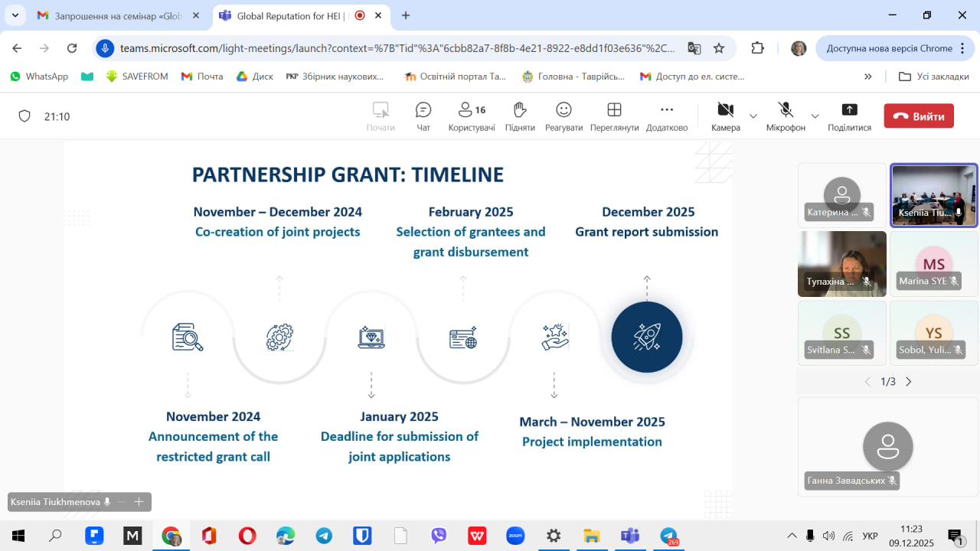
Task: Leave the meeting with Вийти
Action: [919, 116]
